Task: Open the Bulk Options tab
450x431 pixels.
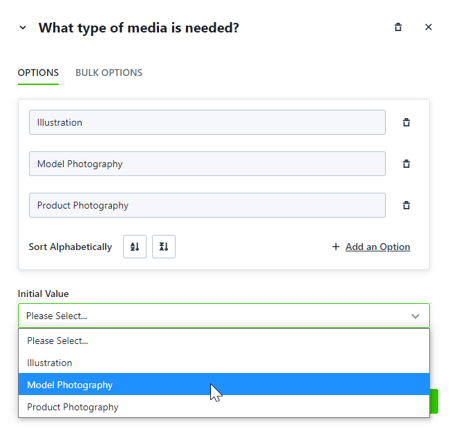Action: tap(109, 73)
